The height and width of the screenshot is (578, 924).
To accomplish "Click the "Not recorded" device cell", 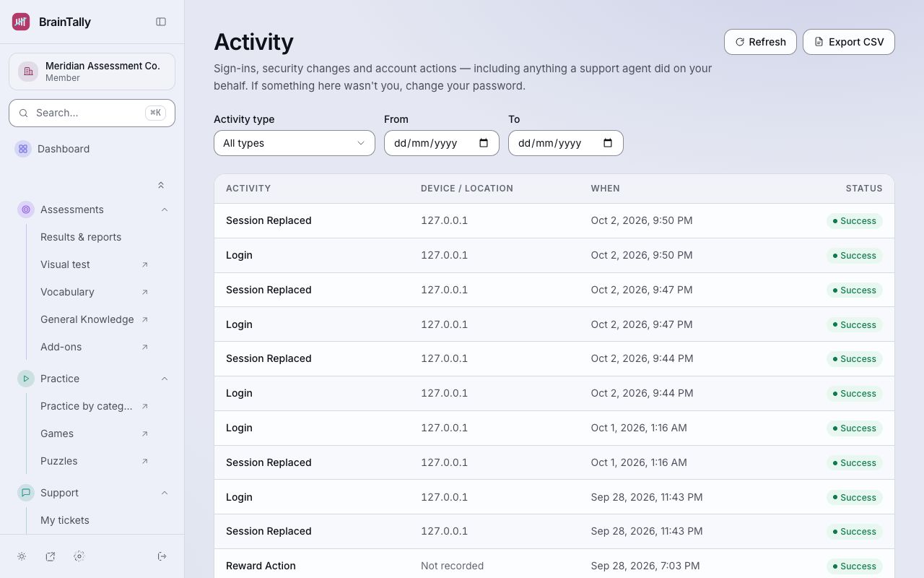I will pyautogui.click(x=453, y=566).
